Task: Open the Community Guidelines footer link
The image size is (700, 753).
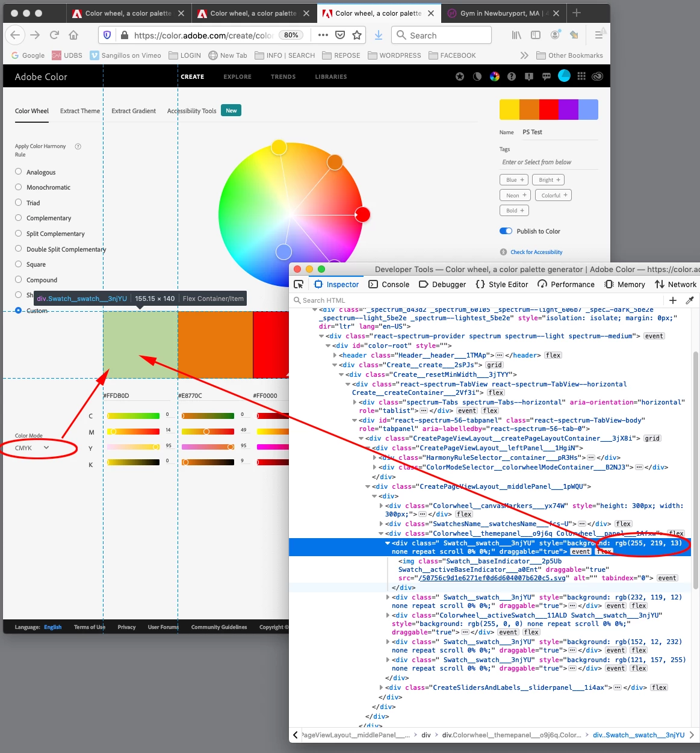Action: coord(219,627)
